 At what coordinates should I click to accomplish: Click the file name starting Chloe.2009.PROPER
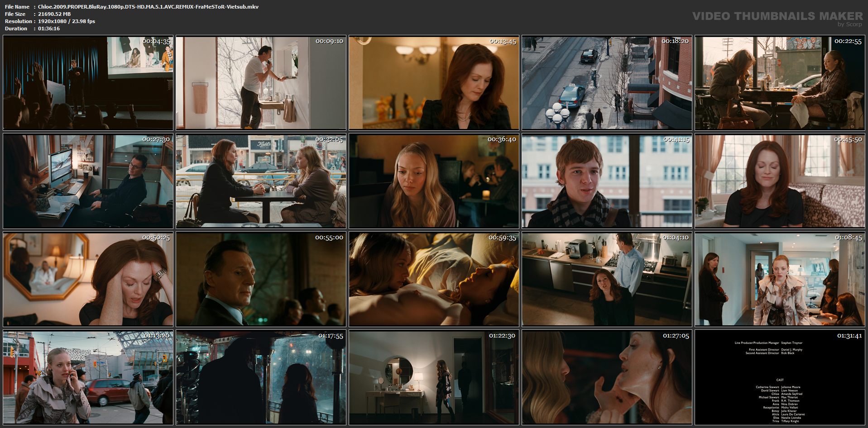click(x=148, y=7)
